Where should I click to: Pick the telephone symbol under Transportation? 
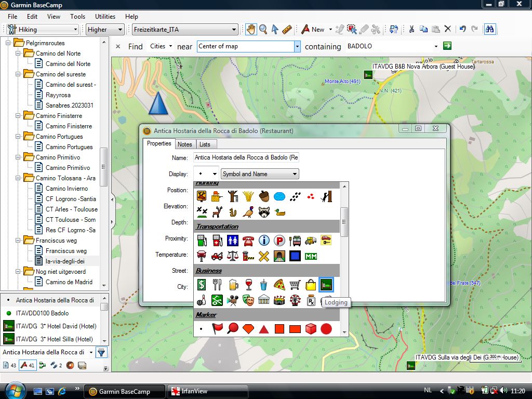coord(248,241)
